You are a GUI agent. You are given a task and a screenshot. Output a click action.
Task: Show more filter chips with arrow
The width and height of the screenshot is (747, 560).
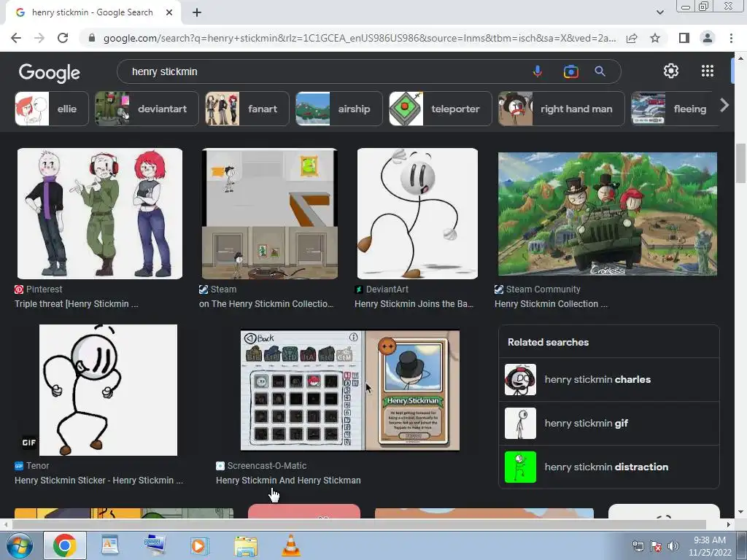tap(724, 105)
